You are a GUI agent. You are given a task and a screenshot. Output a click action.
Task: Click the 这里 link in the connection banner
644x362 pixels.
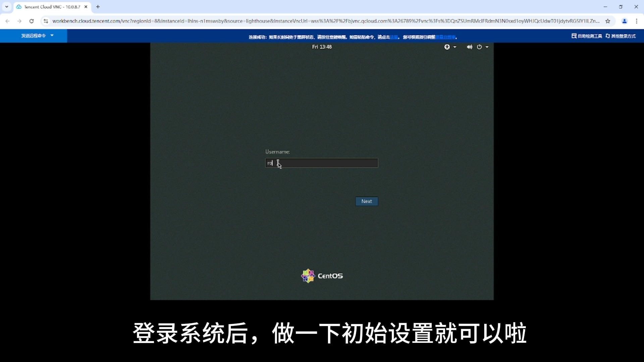394,37
